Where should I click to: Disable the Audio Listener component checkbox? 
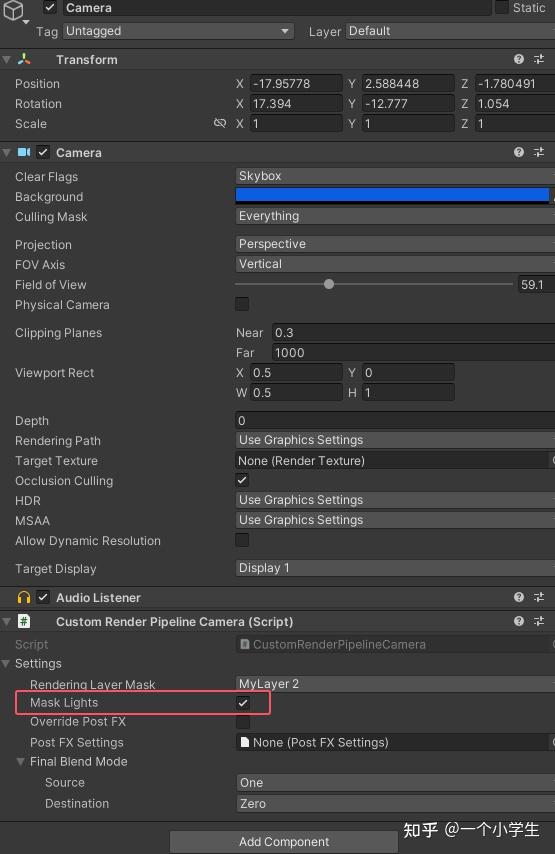click(x=42, y=597)
